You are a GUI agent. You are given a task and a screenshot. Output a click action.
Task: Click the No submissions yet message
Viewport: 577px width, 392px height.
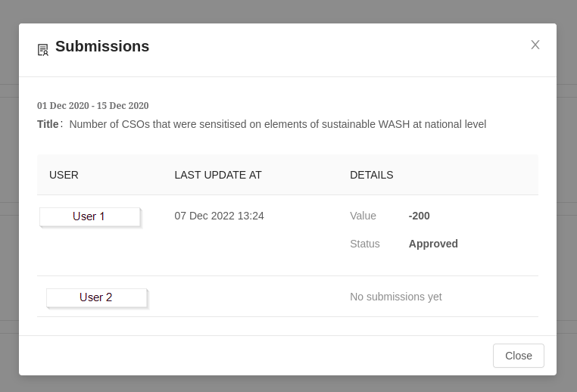[x=395, y=297]
